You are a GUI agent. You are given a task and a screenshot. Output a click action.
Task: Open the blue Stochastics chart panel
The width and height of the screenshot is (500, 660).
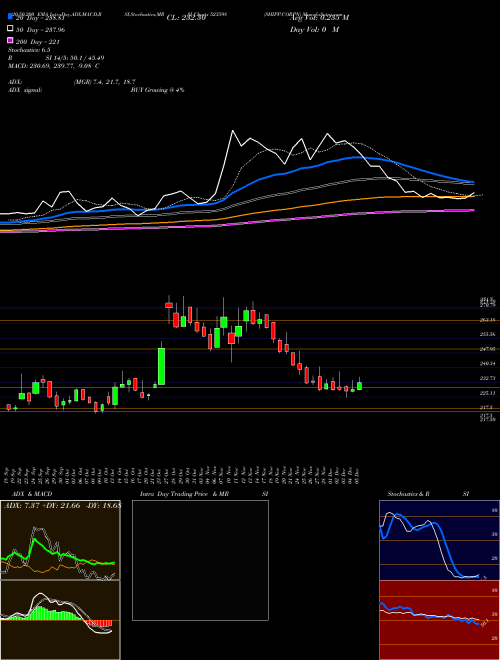pyautogui.click(x=439, y=540)
